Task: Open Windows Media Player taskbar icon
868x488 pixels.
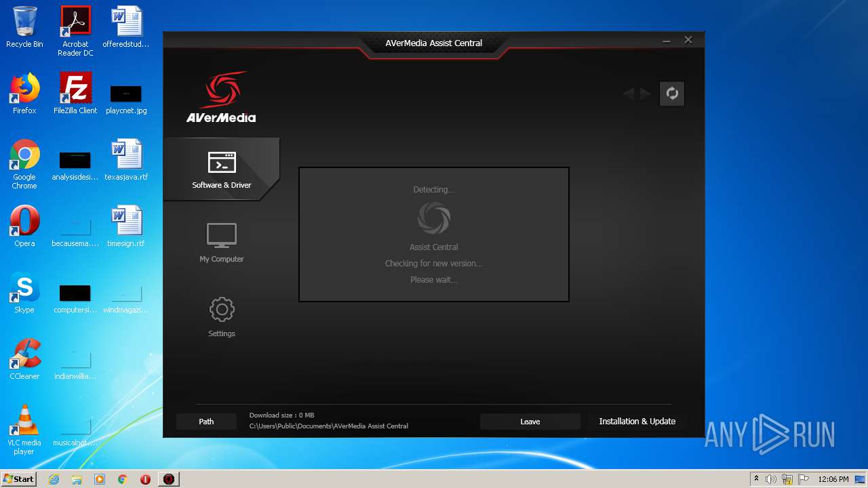Action: point(100,479)
